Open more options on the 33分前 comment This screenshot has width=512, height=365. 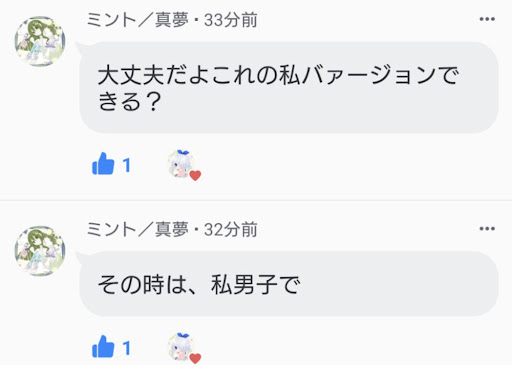(487, 19)
